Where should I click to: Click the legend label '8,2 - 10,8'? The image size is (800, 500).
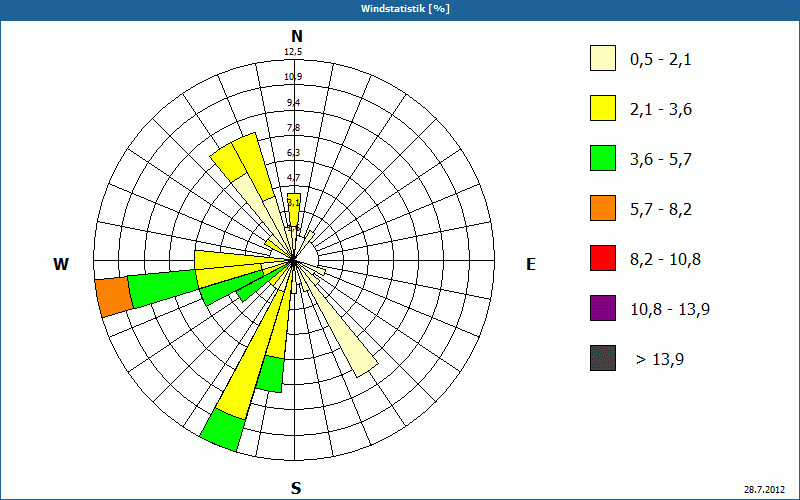(x=665, y=260)
